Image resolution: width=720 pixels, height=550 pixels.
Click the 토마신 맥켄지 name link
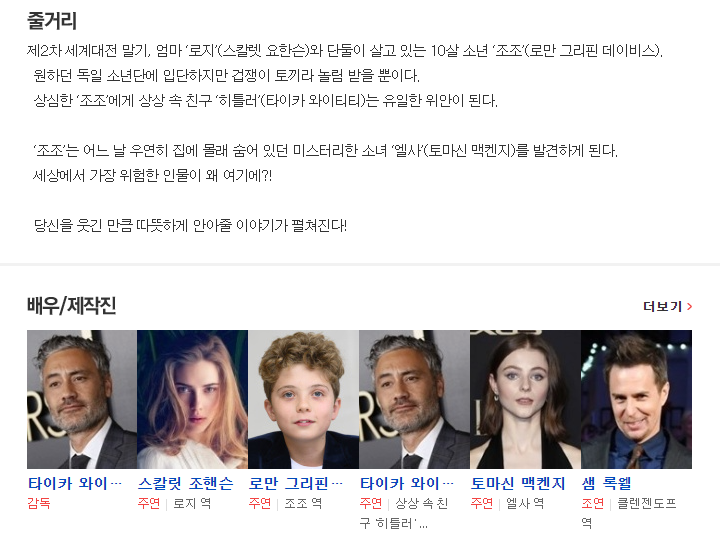coord(518,483)
